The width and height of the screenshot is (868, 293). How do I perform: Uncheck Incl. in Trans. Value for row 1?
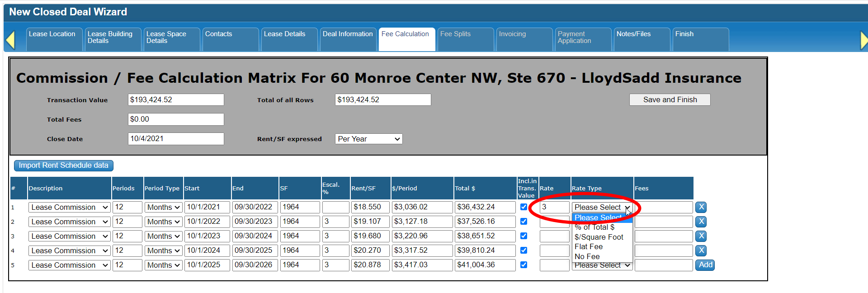(x=524, y=207)
